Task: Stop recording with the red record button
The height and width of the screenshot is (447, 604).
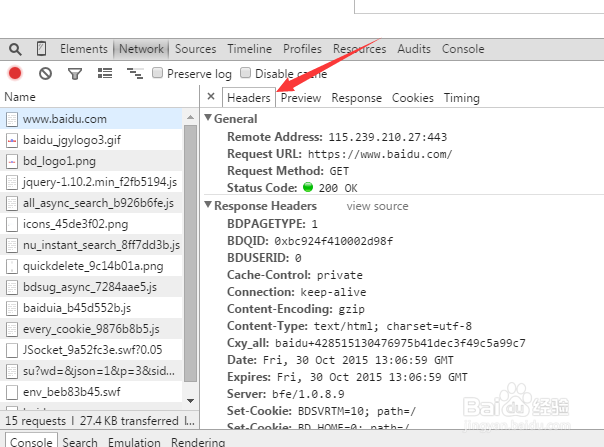Action: (x=15, y=73)
